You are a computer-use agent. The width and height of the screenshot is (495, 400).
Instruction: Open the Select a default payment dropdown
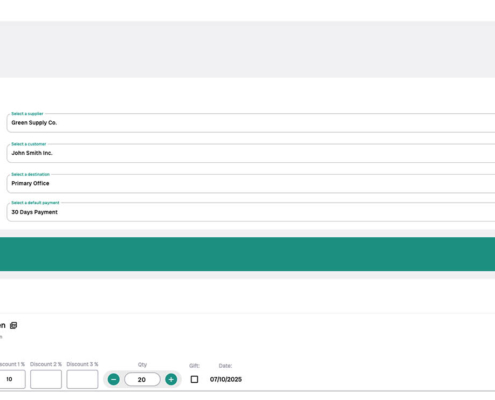tap(251, 212)
